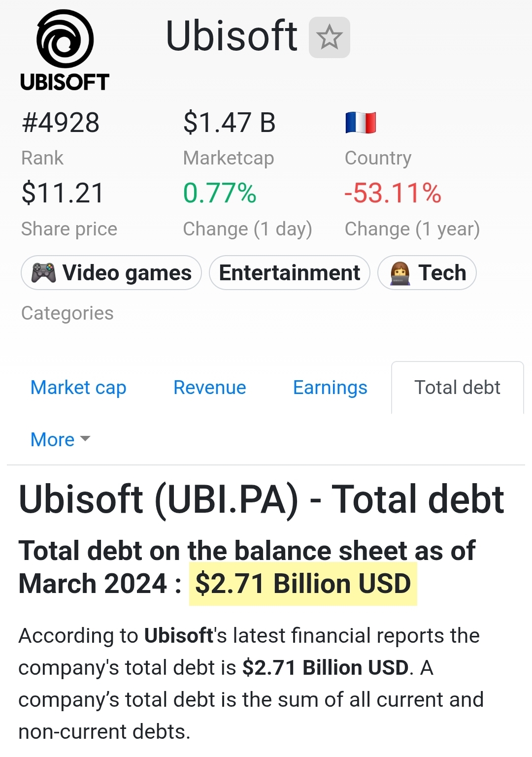Switch to the Market cap tab
Image resolution: width=532 pixels, height=757 pixels.
coord(78,388)
